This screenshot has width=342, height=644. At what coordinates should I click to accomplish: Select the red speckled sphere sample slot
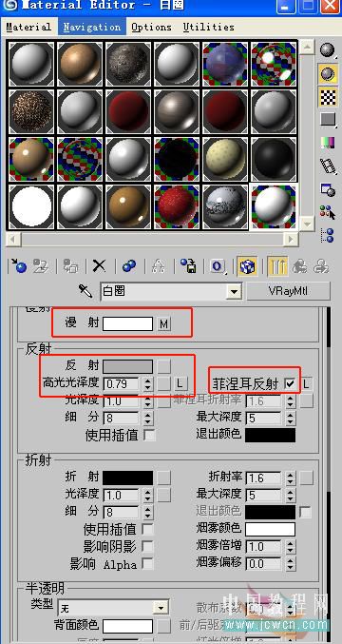(177, 206)
